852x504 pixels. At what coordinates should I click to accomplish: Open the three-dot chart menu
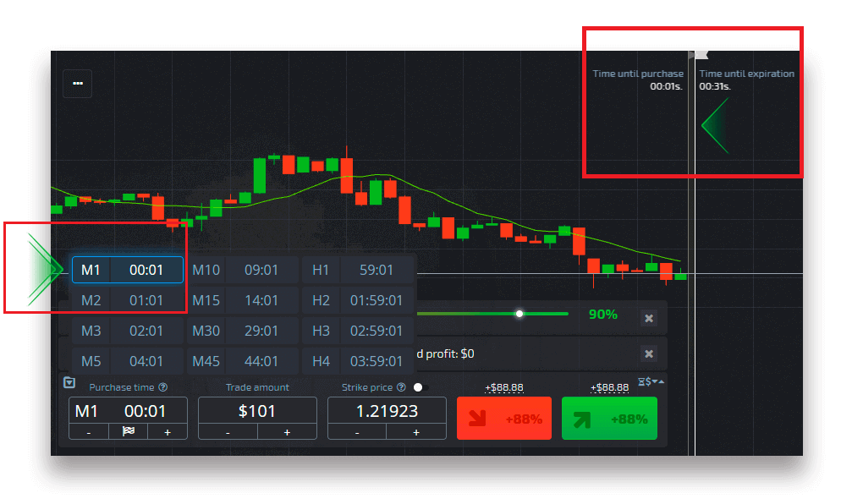coord(78,84)
